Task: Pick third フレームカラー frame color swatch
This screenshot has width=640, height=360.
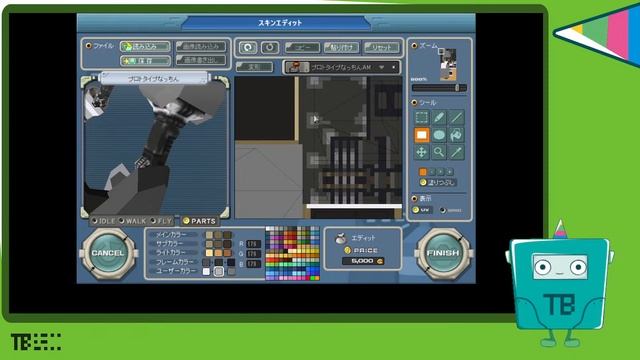Action: point(231,262)
